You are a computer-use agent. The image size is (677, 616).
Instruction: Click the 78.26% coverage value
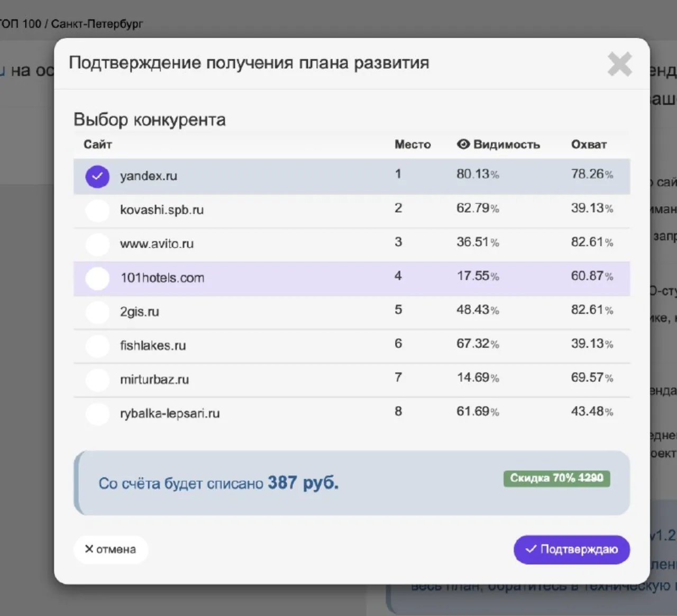pos(592,174)
